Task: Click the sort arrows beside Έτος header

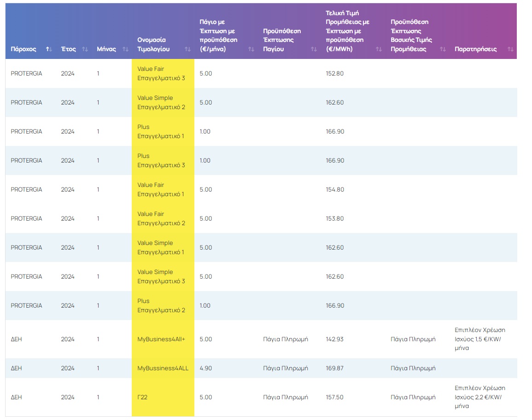Action: point(85,49)
